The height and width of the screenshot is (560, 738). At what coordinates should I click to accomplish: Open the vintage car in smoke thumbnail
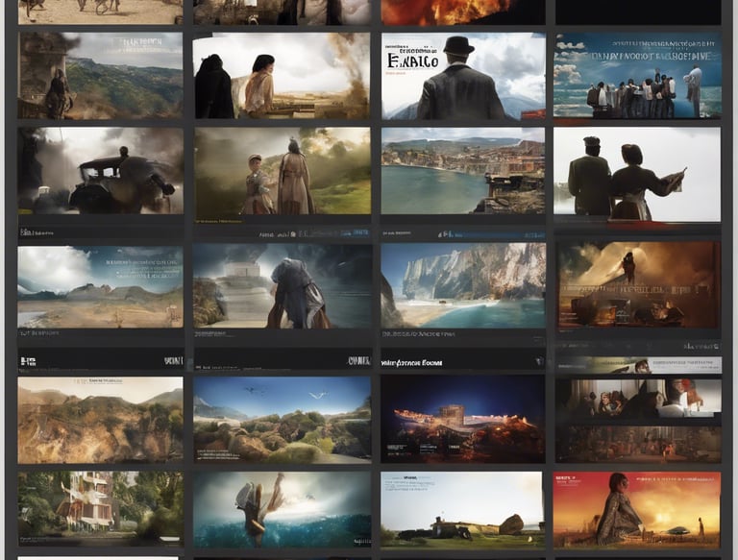(x=100, y=171)
